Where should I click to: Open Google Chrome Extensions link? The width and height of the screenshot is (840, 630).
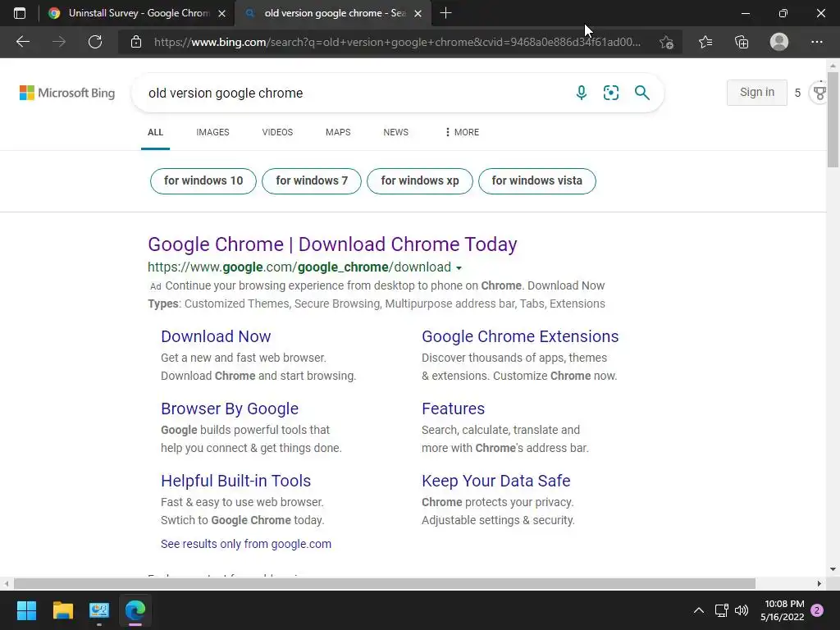tap(520, 336)
